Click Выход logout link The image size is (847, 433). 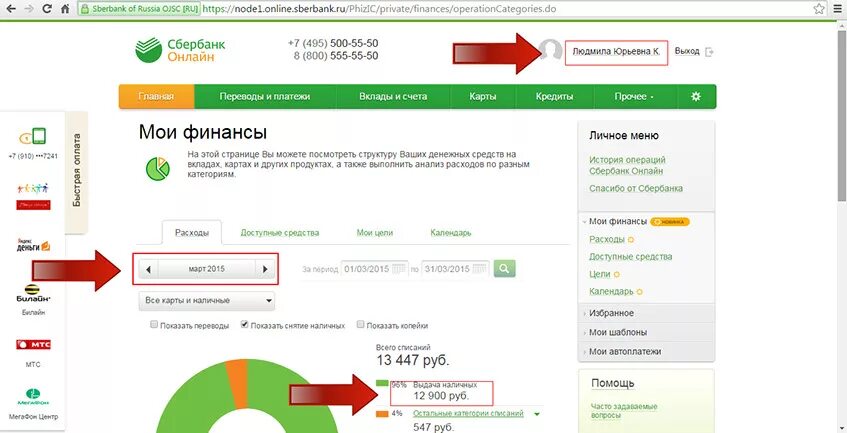[687, 51]
